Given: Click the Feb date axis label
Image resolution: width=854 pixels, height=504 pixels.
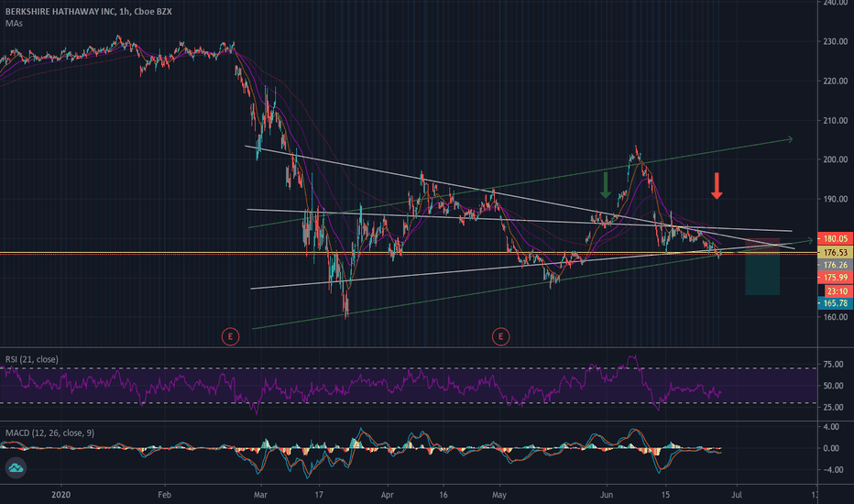Looking at the screenshot, I should click(165, 495).
